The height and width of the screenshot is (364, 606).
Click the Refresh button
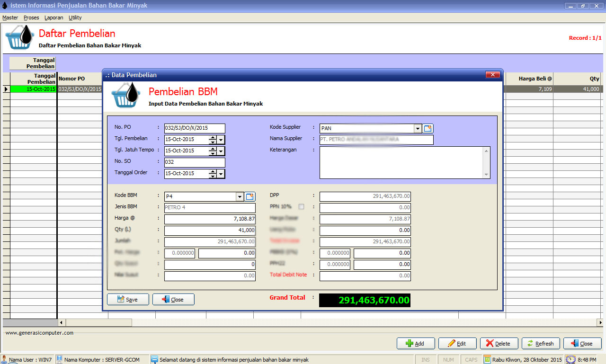(541, 344)
